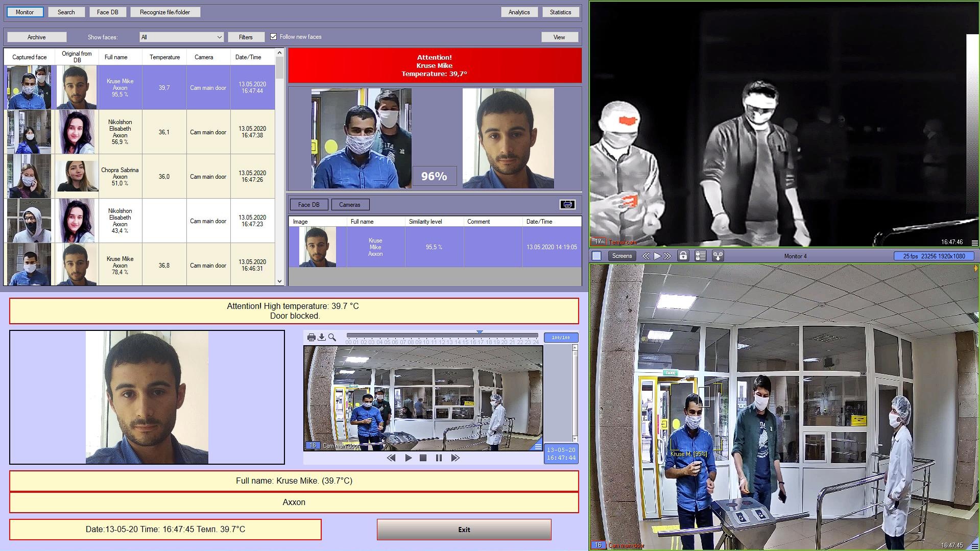Open the Statistics tab
The image size is (980, 551).
[x=560, y=12]
